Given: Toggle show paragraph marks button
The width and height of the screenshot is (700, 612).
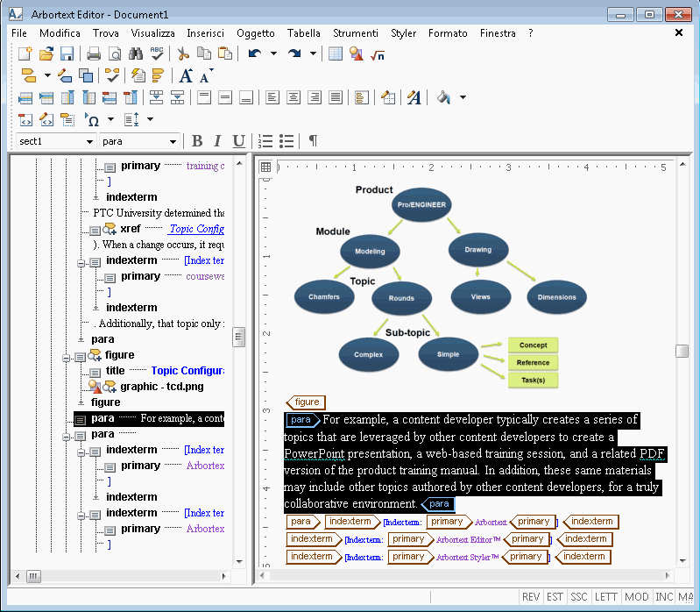Looking at the screenshot, I should (313, 141).
